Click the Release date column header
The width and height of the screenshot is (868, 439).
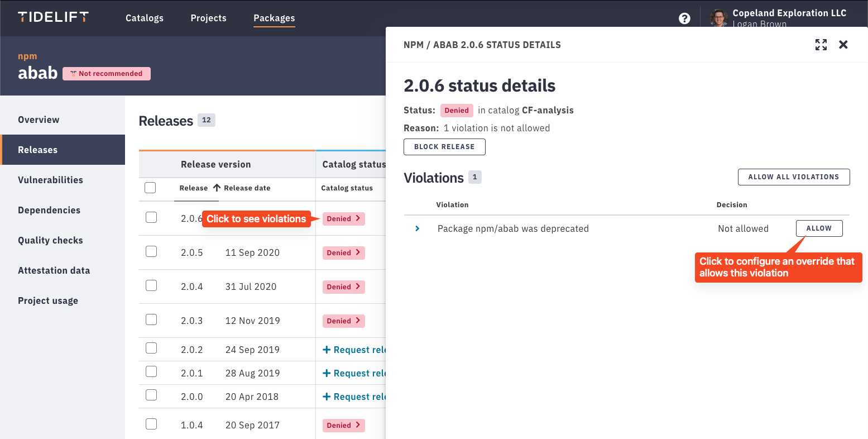[x=247, y=188]
